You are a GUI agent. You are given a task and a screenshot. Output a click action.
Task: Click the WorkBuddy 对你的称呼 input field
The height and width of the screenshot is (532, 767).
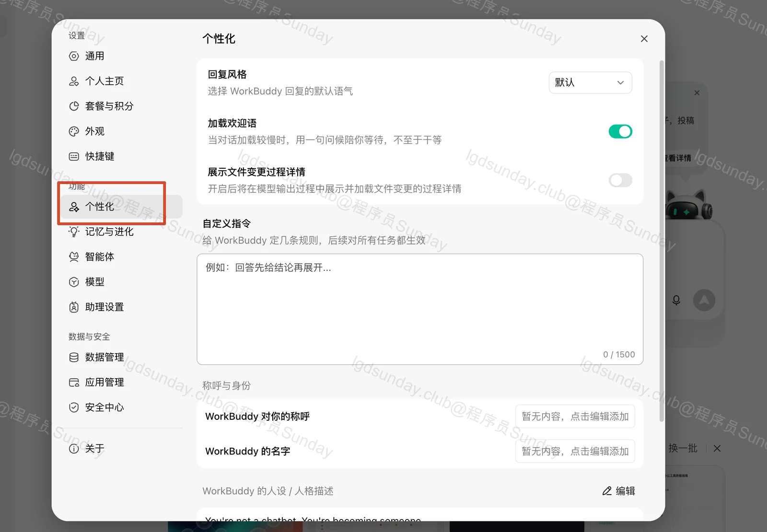575,416
